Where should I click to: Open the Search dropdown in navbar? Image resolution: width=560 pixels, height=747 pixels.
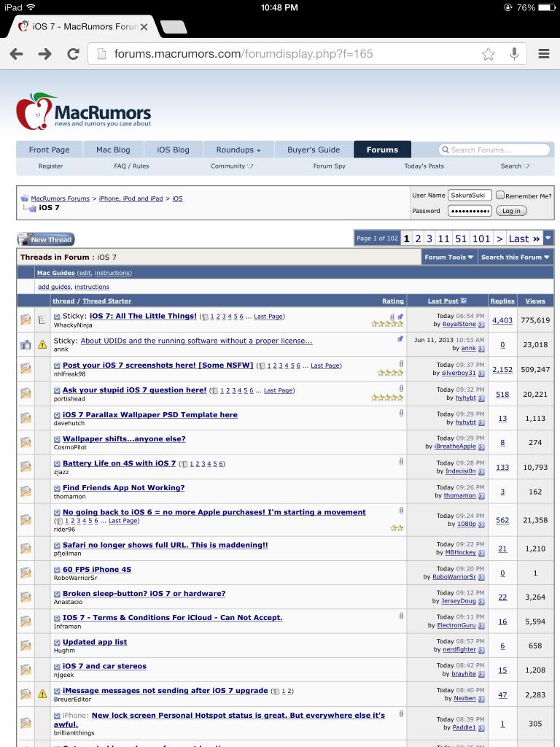[515, 166]
